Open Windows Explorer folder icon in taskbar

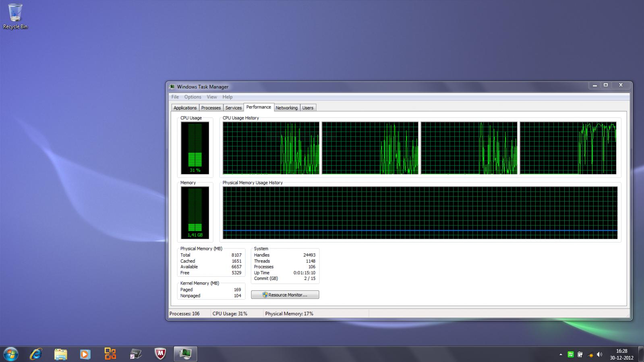(x=61, y=354)
